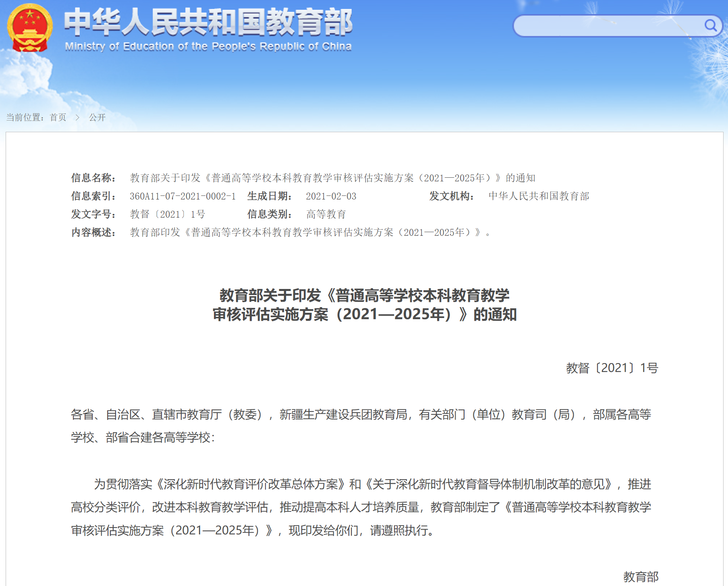Click the English Ministry of Education subtitle
This screenshot has width=728, height=586.
[x=208, y=47]
